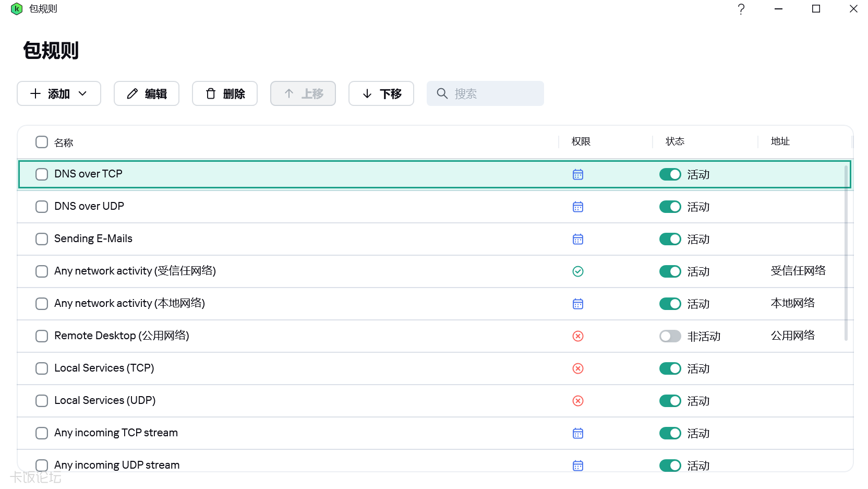The image size is (868, 489).
Task: Open the 添加 dropdown button
Action: click(x=59, y=93)
